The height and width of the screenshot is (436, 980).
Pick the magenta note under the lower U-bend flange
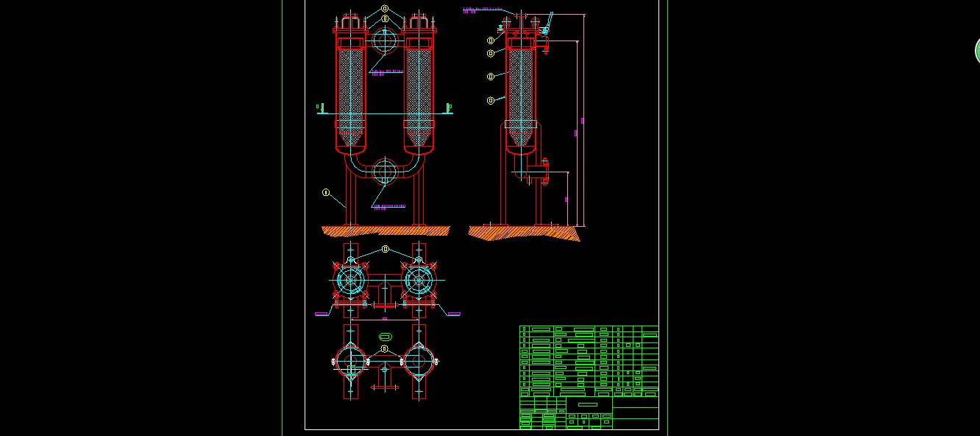[389, 206]
